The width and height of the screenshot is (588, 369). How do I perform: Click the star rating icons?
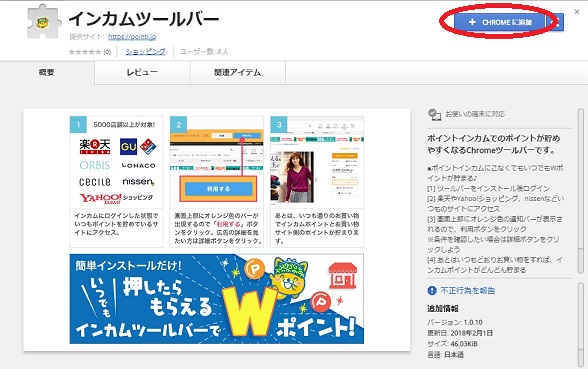85,52
